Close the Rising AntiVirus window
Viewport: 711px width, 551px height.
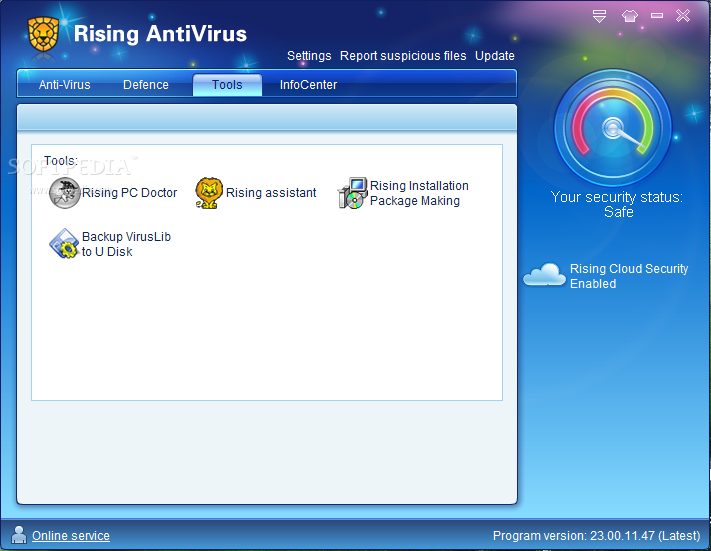coord(682,16)
